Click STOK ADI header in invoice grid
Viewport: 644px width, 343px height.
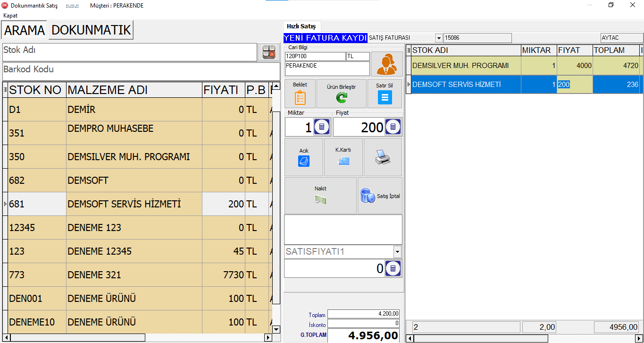pos(466,50)
